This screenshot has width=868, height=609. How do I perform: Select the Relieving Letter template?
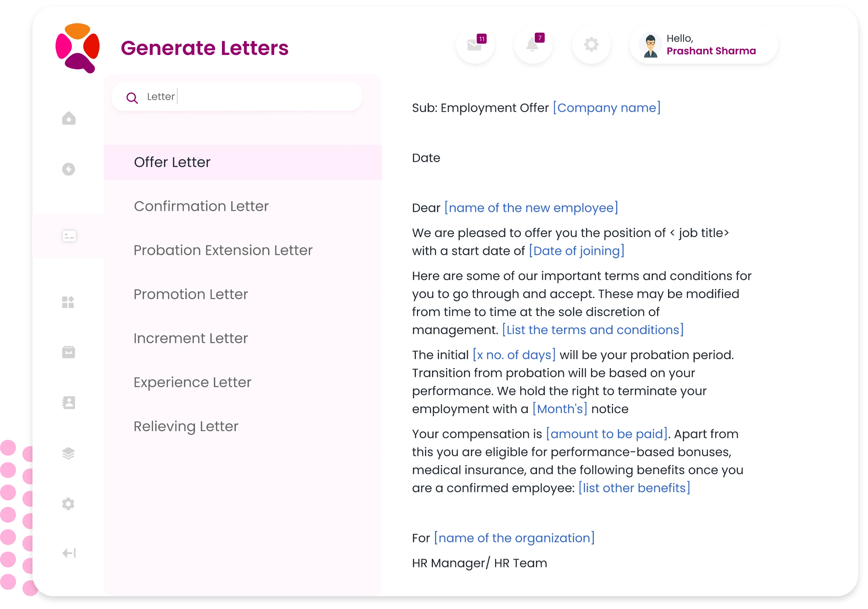(x=186, y=426)
